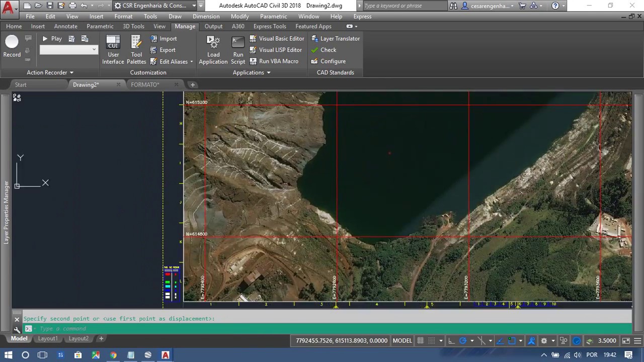
Task: Toggle drawing grid display in status bar
Action: point(421,341)
